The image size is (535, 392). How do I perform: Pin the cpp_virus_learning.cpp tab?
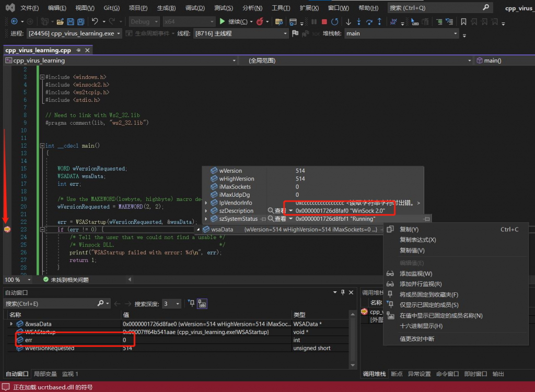[x=78, y=50]
